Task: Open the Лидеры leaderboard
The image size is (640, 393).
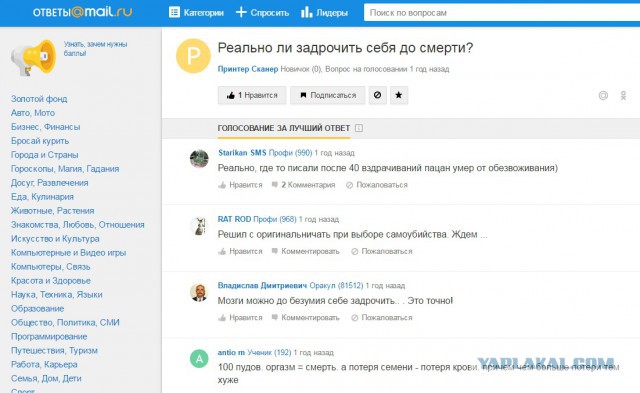Action: tap(324, 13)
